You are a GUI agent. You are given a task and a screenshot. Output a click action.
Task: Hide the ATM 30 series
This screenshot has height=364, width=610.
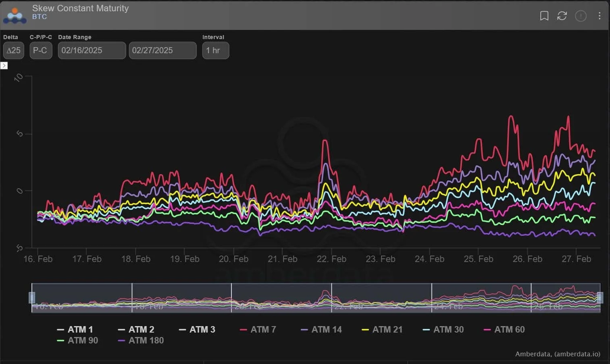point(443,329)
